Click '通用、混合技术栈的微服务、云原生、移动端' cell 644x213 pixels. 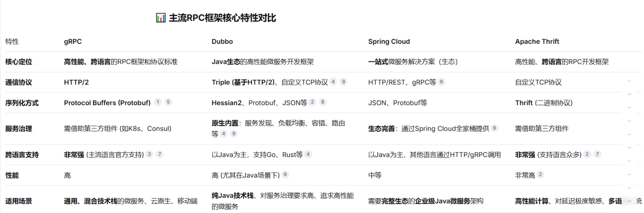pyautogui.click(x=131, y=201)
